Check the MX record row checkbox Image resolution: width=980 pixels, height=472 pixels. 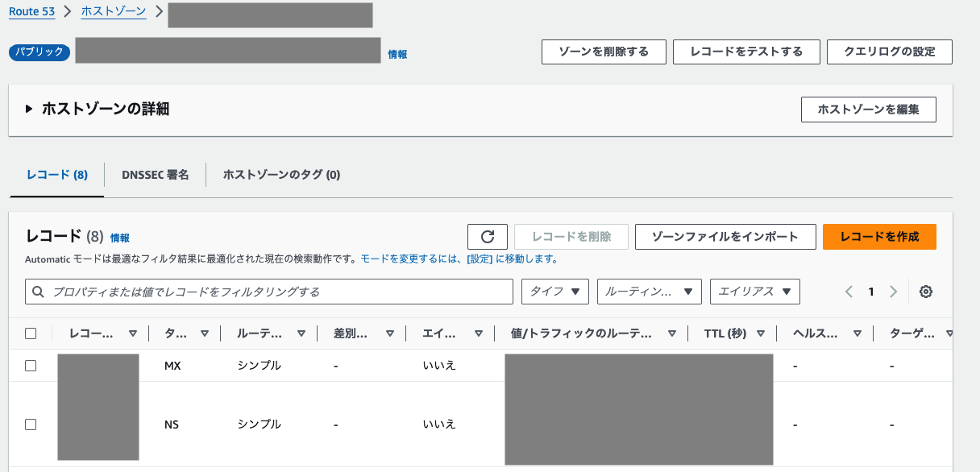[x=31, y=365]
